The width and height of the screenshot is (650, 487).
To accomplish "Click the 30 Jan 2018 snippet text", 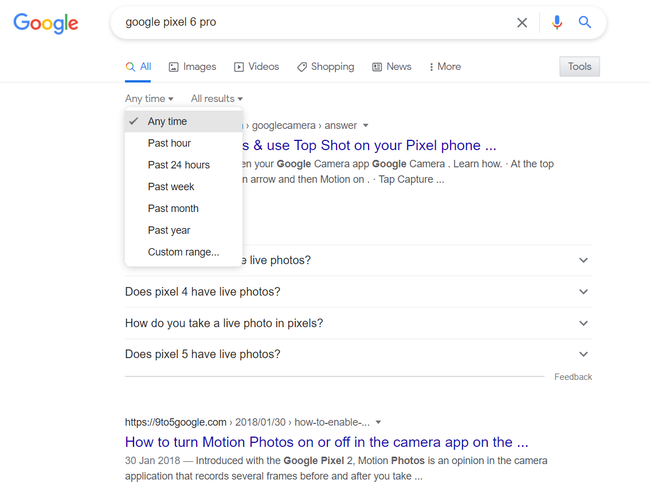I will pyautogui.click(x=153, y=461).
